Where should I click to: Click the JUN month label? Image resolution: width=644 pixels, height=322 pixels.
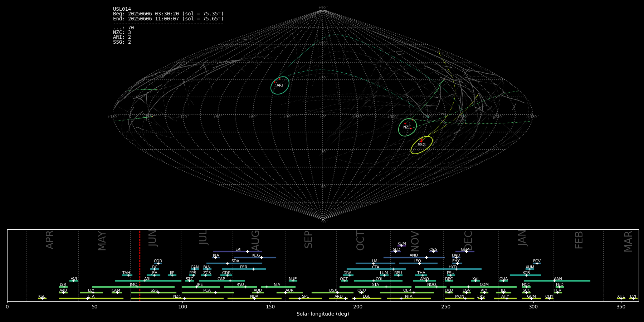152,238
